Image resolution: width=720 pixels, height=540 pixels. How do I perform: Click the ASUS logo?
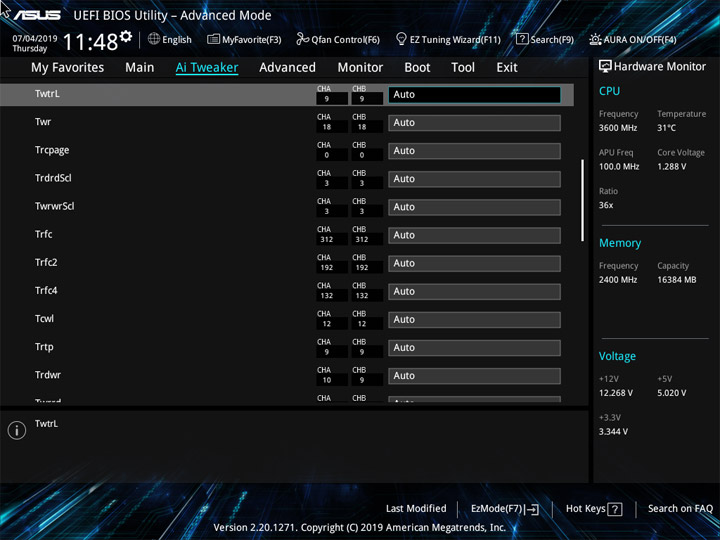(37, 15)
